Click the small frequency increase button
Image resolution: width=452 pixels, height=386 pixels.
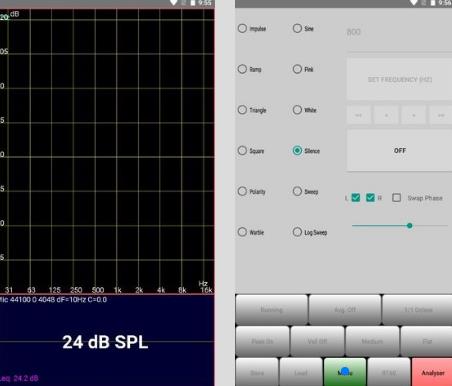point(413,115)
